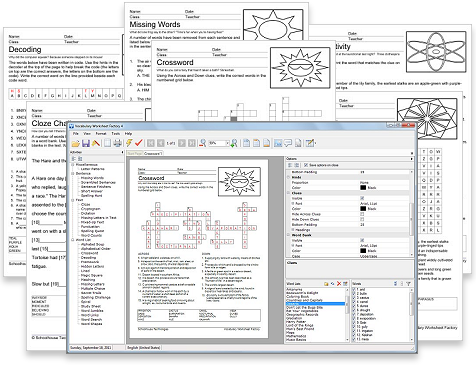476x365 pixels.
Task: Collapse the Word List tree node
Action: click(x=73, y=240)
